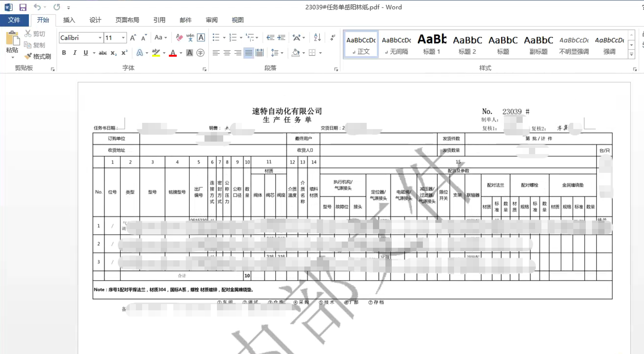Click the Show paragraph marks icon
Image resolution: width=644 pixels, height=354 pixels.
[x=333, y=37]
